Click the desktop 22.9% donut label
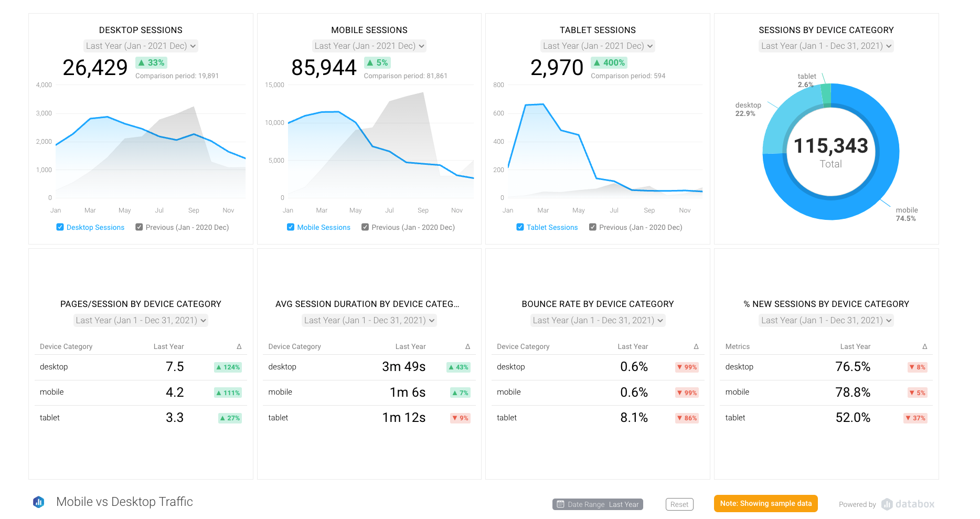Viewport: 980px width, 519px height. [748, 109]
